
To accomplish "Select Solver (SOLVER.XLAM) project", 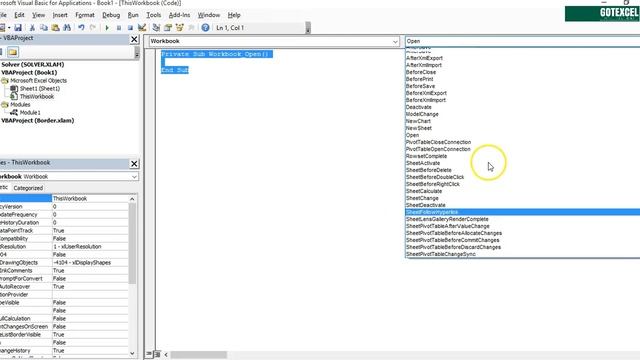I will tap(33, 64).
